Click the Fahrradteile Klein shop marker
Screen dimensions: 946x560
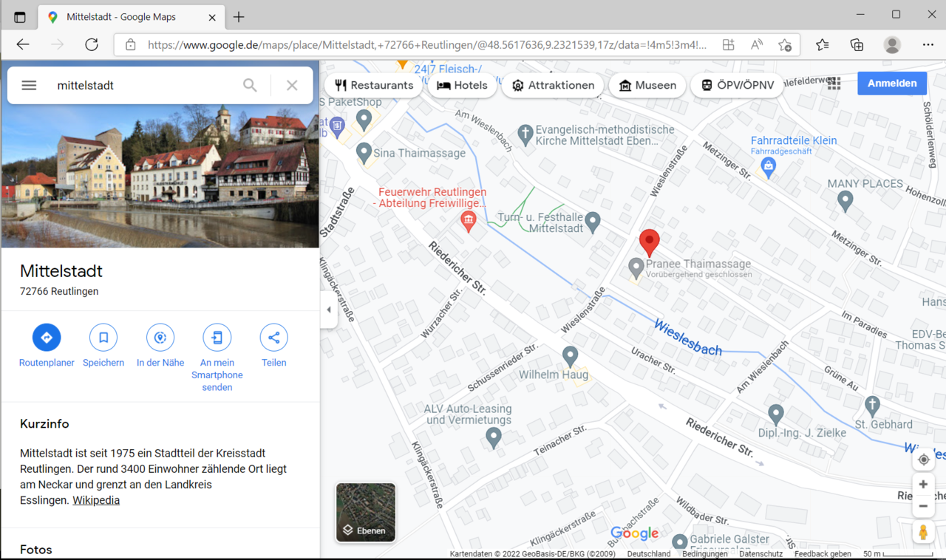point(769,166)
